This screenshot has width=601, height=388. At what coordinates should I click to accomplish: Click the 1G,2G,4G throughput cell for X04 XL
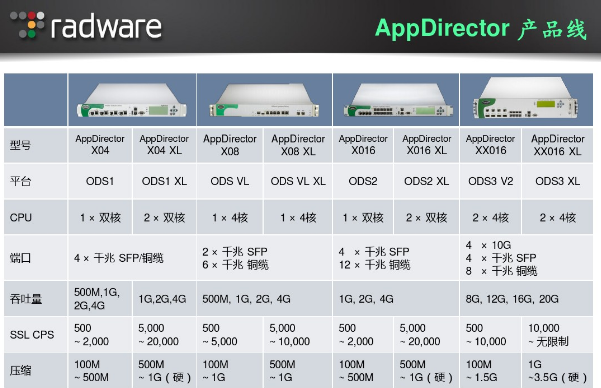[164, 299]
